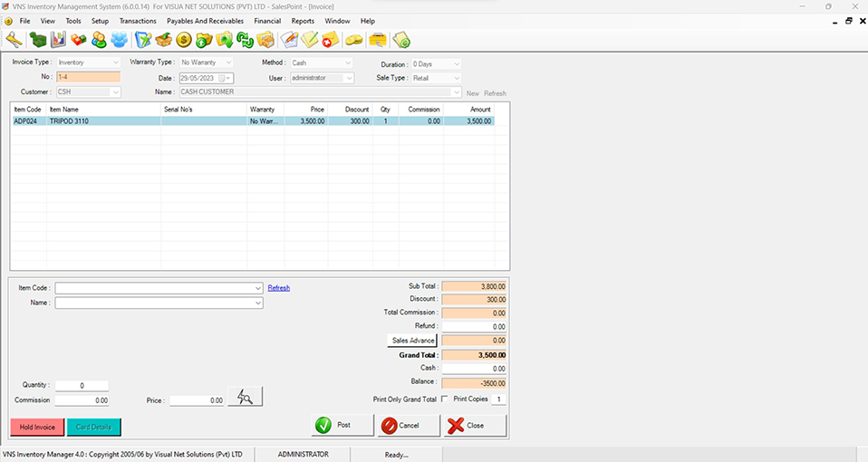Viewport: 868px width, 462px height.
Task: Click the folder with package box icon
Action: pos(265,40)
